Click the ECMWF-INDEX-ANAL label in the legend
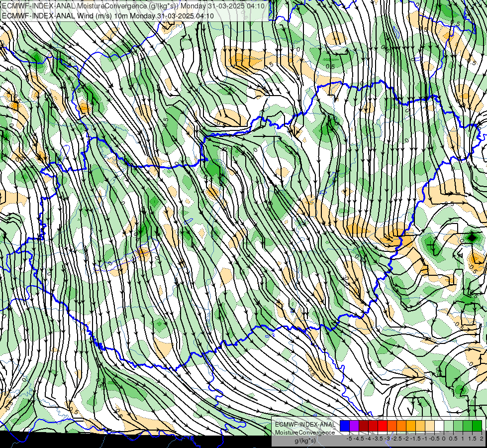487x448 pixels. tap(305, 425)
